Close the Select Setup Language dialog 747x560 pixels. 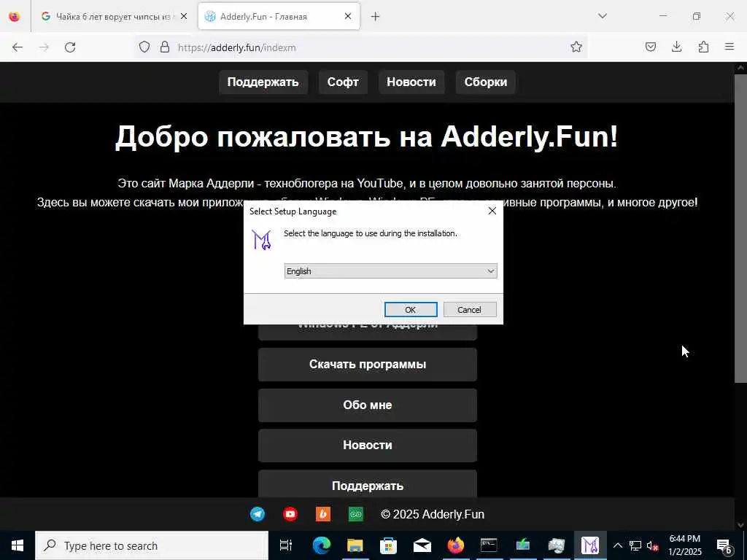tap(492, 211)
